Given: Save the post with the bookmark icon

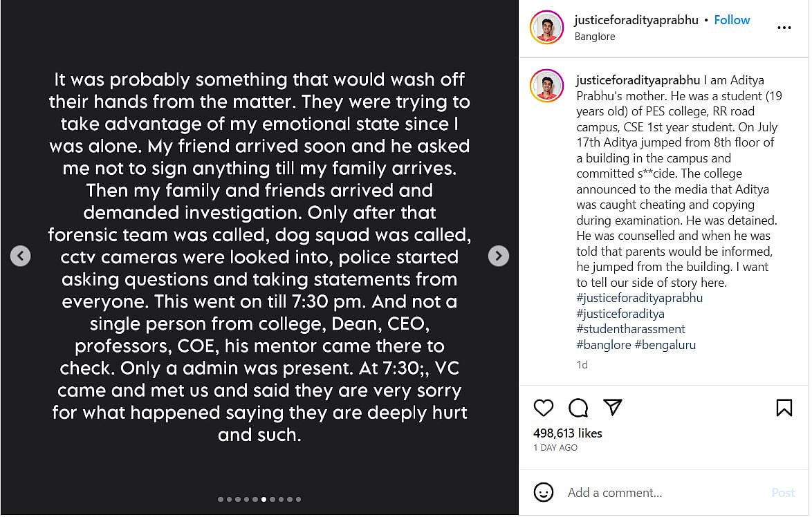Looking at the screenshot, I should pos(784,408).
